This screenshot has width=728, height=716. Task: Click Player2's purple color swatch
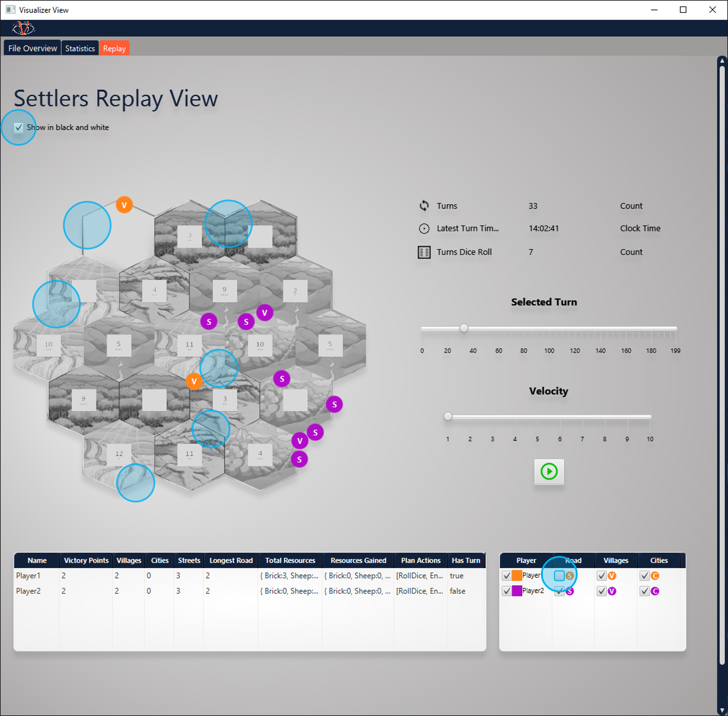tap(517, 591)
